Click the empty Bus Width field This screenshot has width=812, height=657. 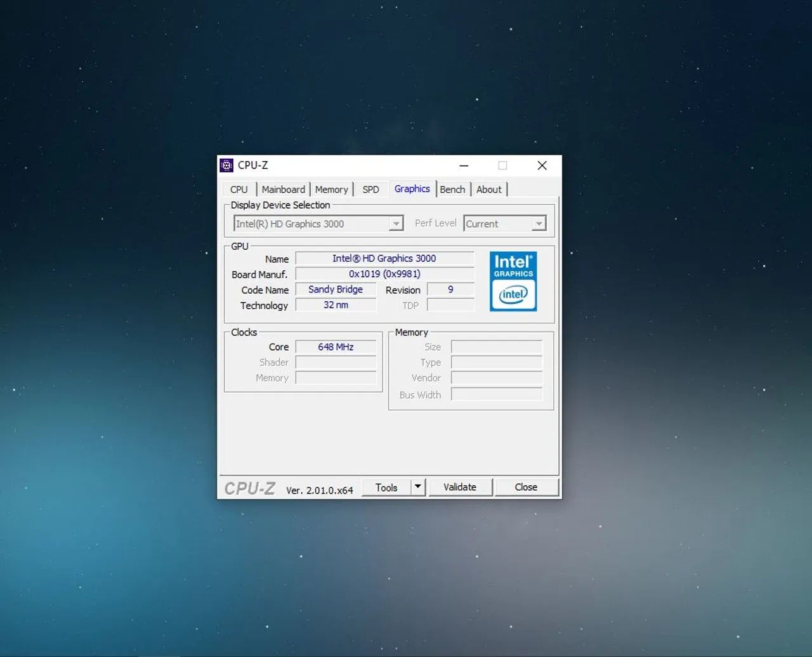click(x=497, y=394)
